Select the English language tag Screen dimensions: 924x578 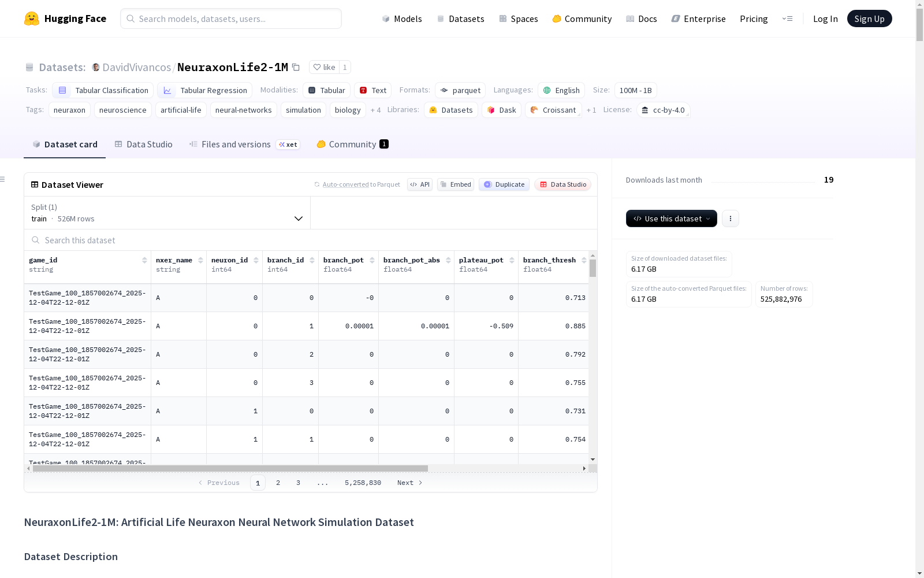coord(561,90)
